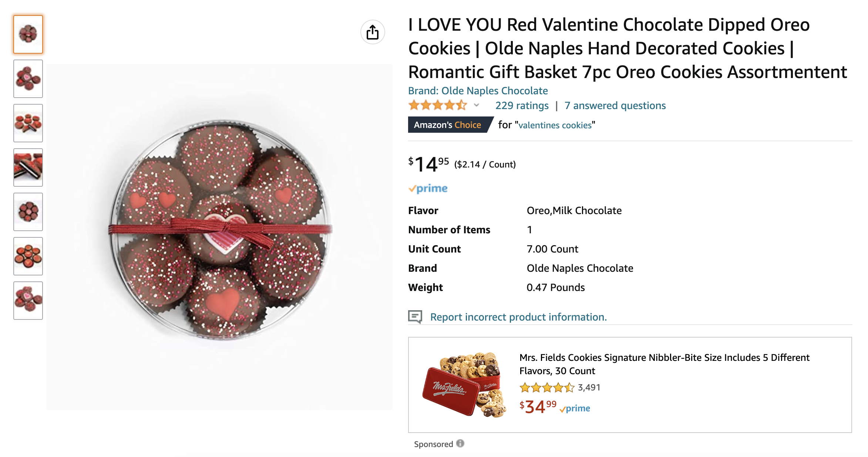The width and height of the screenshot is (868, 457).
Task: Click the Sponsored info icon
Action: [x=460, y=443]
